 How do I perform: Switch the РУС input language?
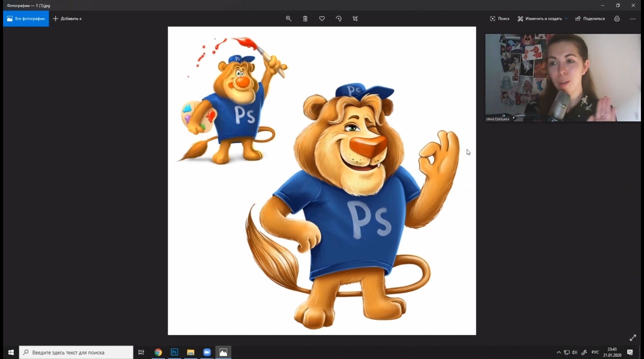[x=595, y=352]
